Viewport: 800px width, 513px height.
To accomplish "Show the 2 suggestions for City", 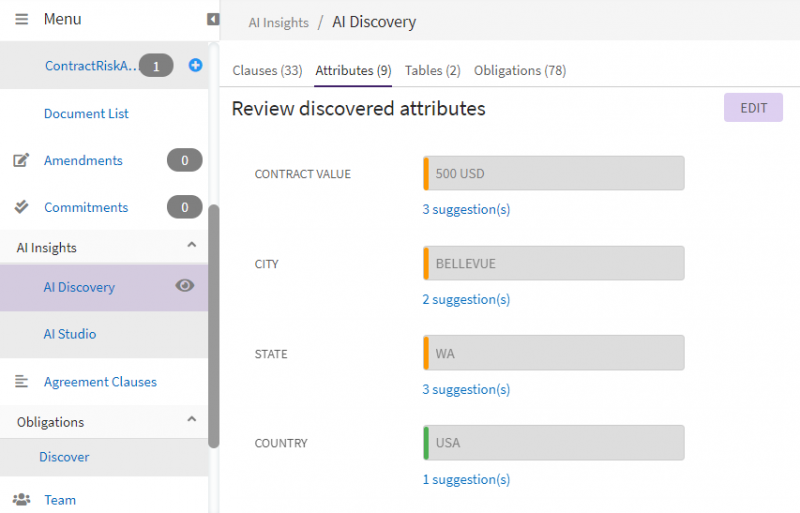I will [x=466, y=299].
